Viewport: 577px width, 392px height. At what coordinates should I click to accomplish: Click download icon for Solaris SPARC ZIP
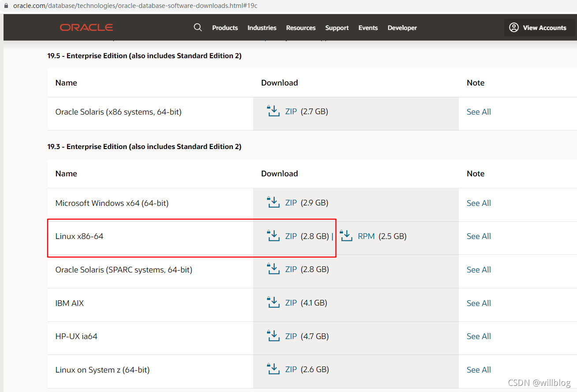click(x=274, y=269)
